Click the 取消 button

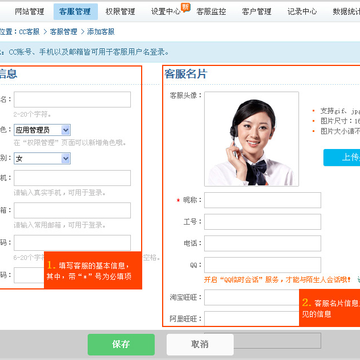(200, 345)
